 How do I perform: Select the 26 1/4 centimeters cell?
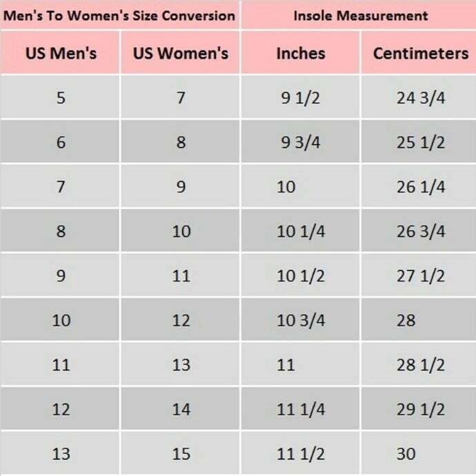(x=420, y=187)
